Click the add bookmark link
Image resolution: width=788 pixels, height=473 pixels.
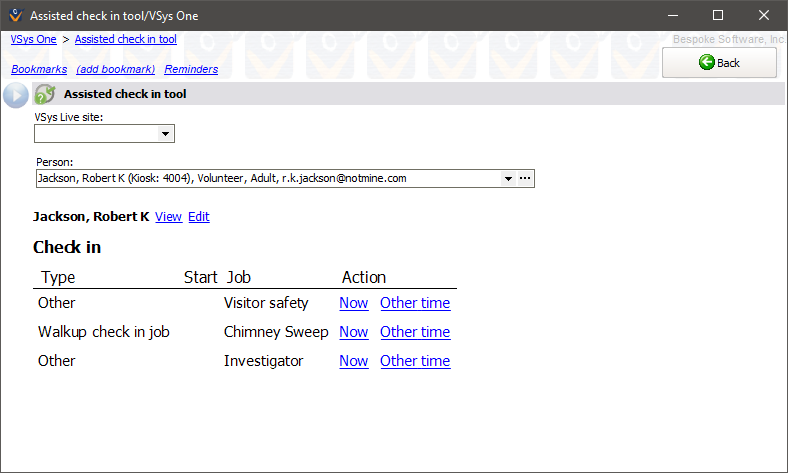coord(115,69)
